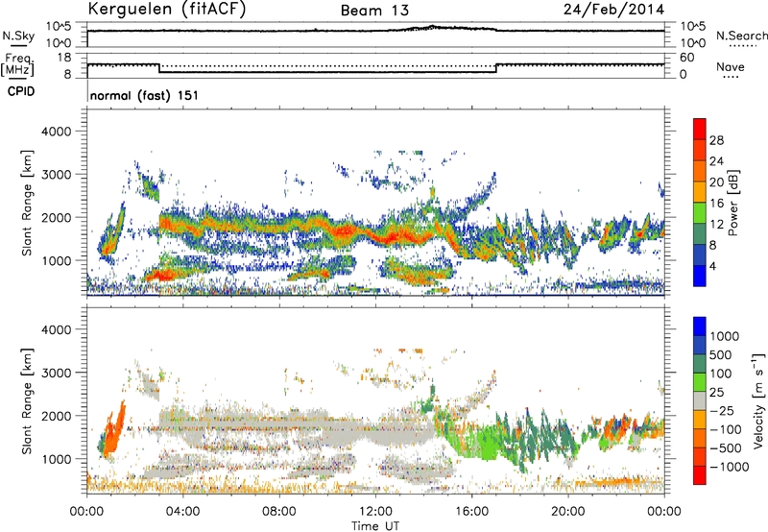Click the 'Velocity [m s⁻¹]' colorbar label
The image size is (768, 532).
[758, 400]
